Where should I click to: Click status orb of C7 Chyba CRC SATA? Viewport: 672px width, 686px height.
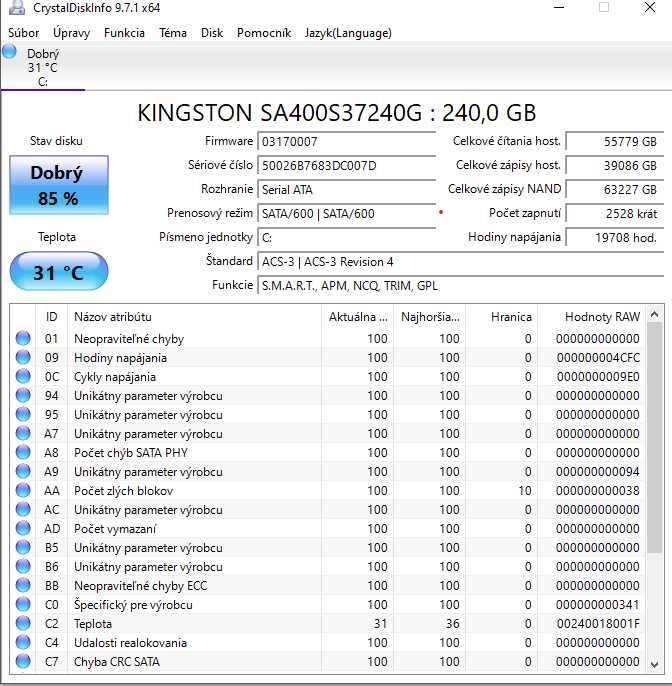tap(23, 662)
